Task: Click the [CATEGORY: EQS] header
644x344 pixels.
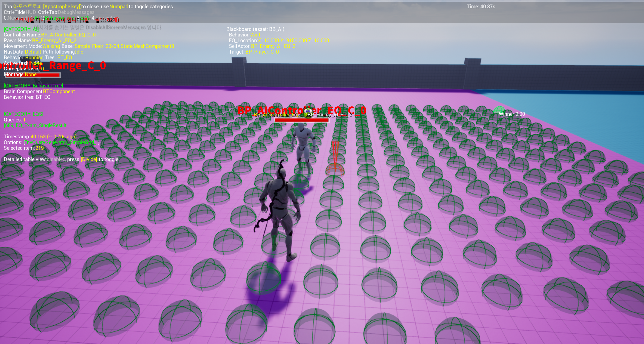Action: 24,114
